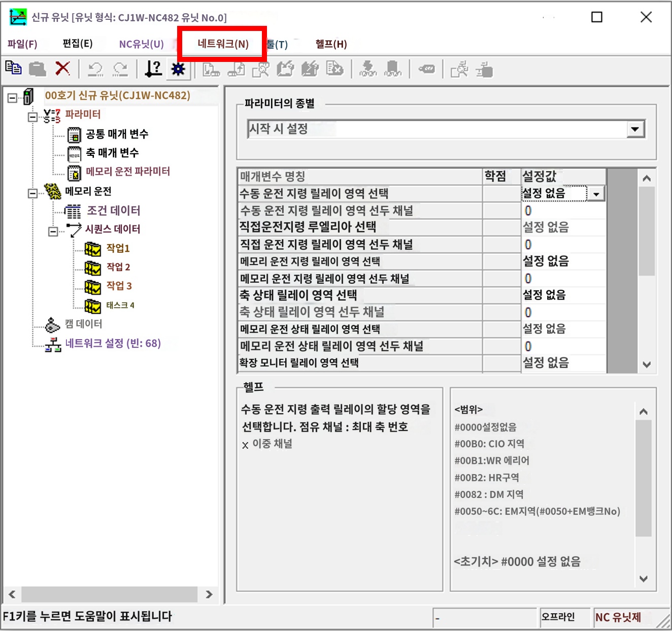Click the yellow icon beside 메모리 운전

(x=52, y=191)
